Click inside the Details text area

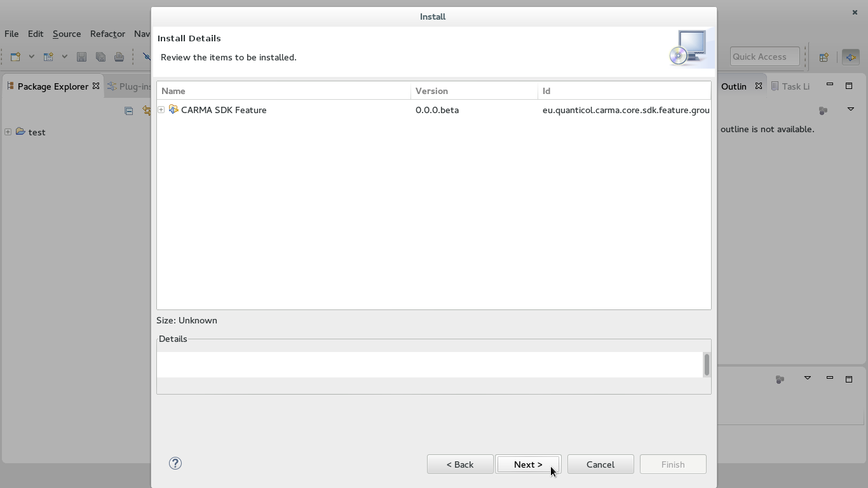pyautogui.click(x=430, y=365)
